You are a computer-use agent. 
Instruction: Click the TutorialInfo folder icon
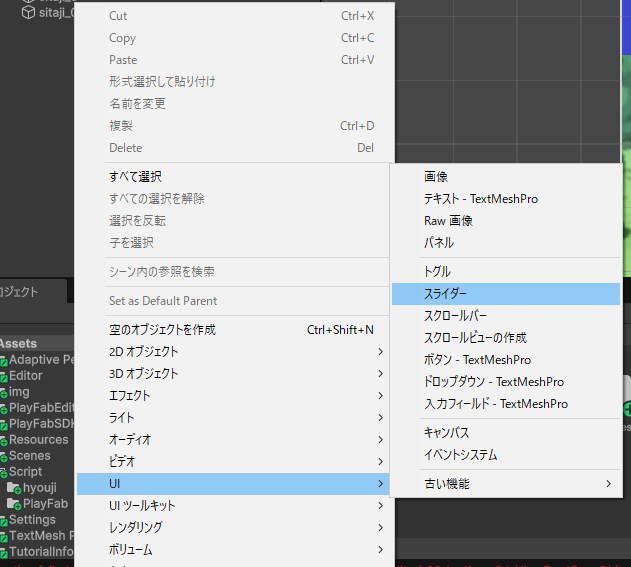click(4, 552)
